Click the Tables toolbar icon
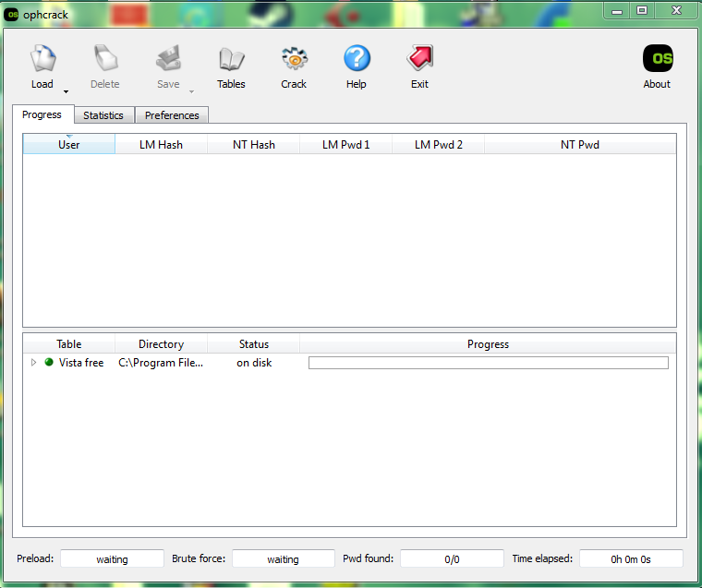 [231, 61]
